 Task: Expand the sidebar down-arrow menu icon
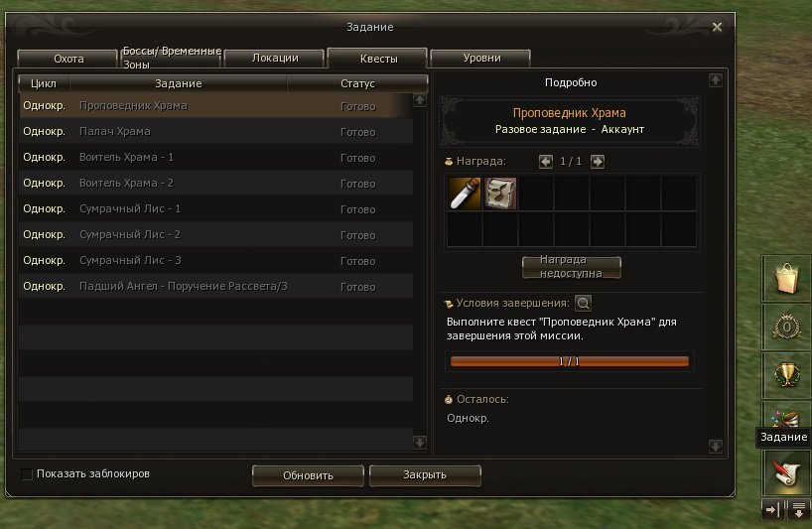(x=799, y=510)
